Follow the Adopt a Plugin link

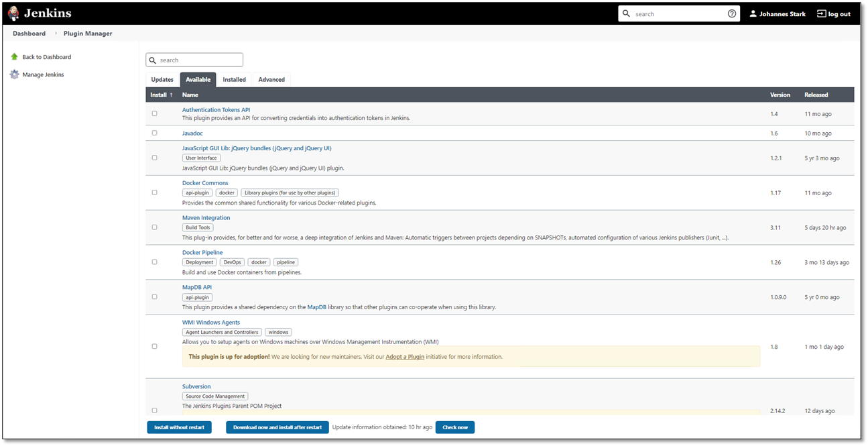pyautogui.click(x=405, y=357)
